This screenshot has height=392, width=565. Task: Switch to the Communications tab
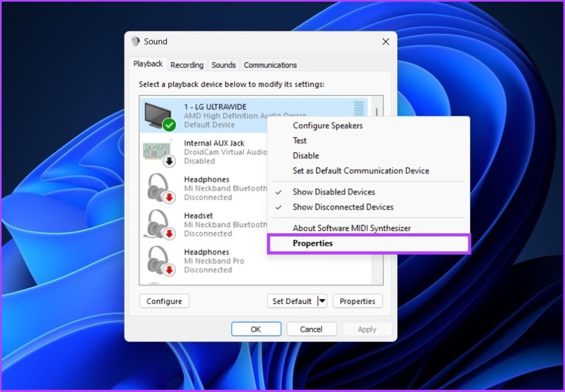[269, 65]
